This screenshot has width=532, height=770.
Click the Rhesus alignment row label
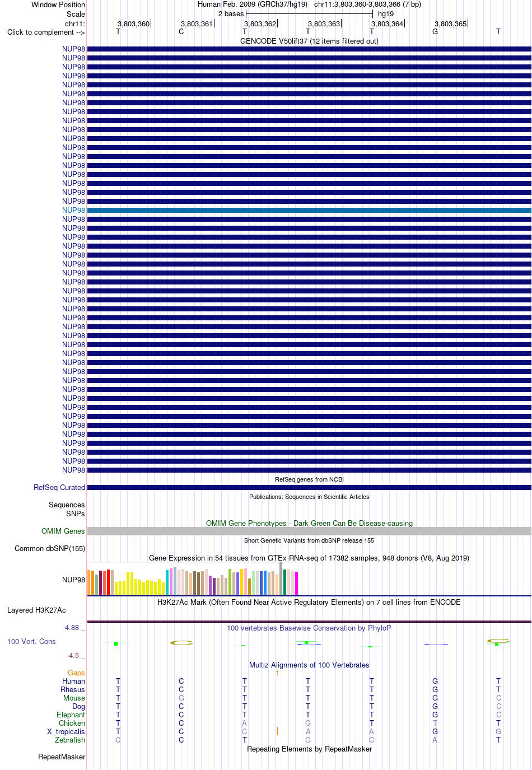pyautogui.click(x=73, y=689)
